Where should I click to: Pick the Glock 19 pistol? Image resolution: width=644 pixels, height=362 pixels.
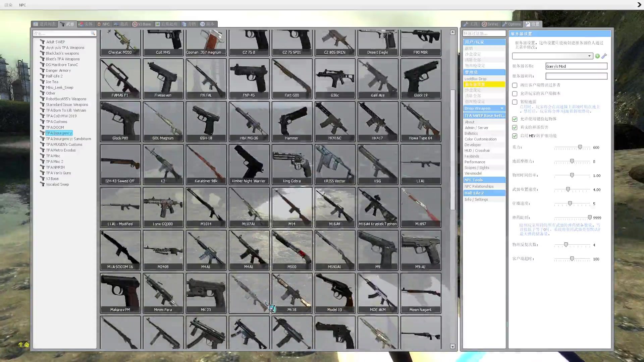point(421,79)
